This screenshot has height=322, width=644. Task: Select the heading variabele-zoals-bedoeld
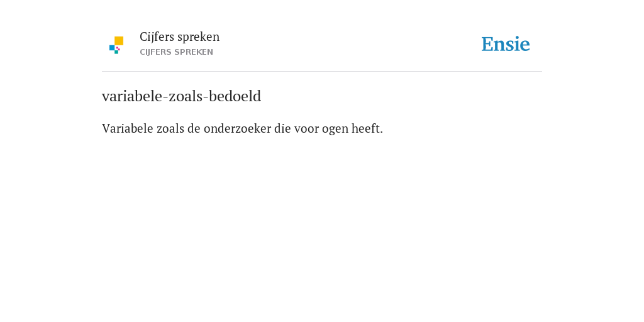[x=182, y=96]
